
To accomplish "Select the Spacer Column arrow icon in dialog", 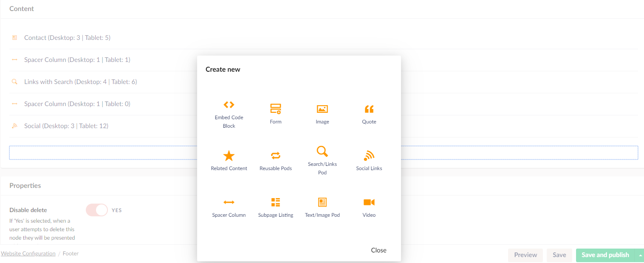I will (229, 202).
